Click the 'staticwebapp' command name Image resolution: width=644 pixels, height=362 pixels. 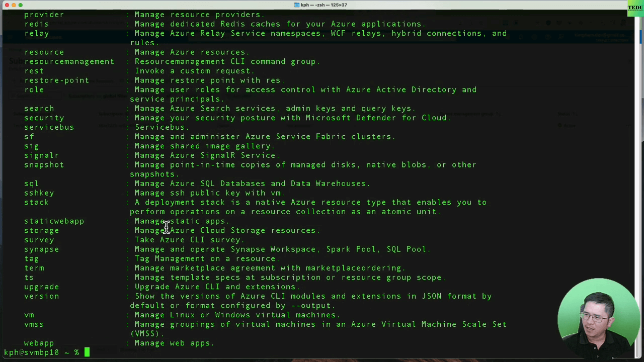coord(54,221)
